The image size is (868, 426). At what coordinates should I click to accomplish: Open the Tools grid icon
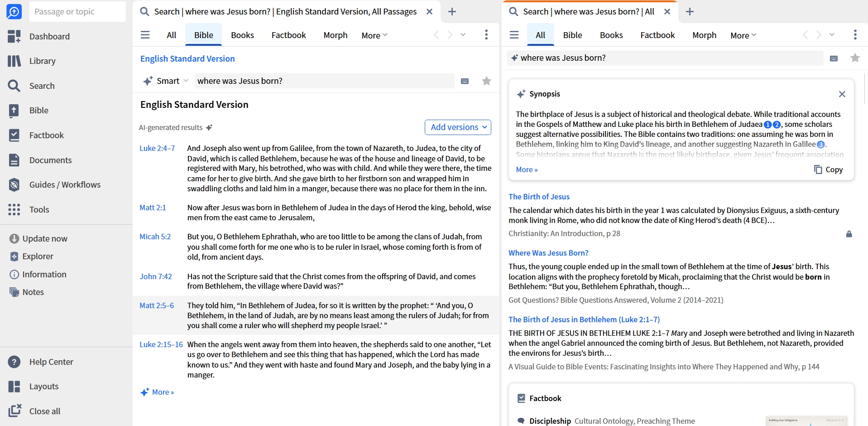[x=14, y=209]
